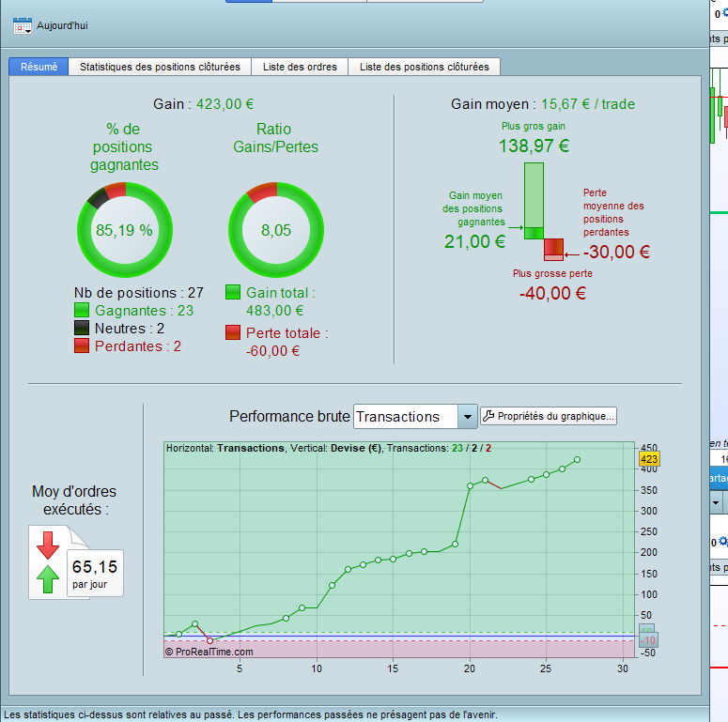Click the '© ProRealTime.com' chart label
Image resolution: width=728 pixels, height=722 pixels.
209,652
